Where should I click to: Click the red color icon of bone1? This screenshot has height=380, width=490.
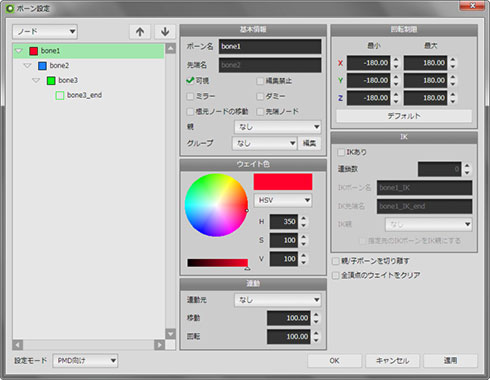pyautogui.click(x=33, y=51)
